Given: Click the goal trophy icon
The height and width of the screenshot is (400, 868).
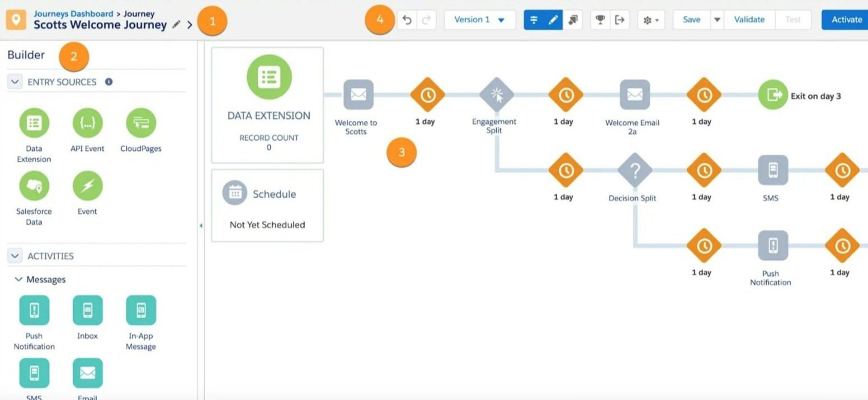Looking at the screenshot, I should [x=600, y=20].
